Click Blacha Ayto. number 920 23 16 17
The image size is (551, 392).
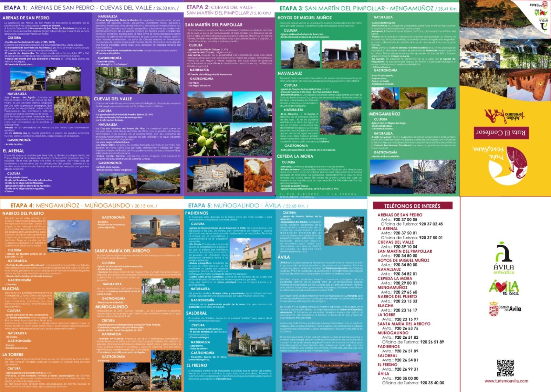click(x=405, y=310)
